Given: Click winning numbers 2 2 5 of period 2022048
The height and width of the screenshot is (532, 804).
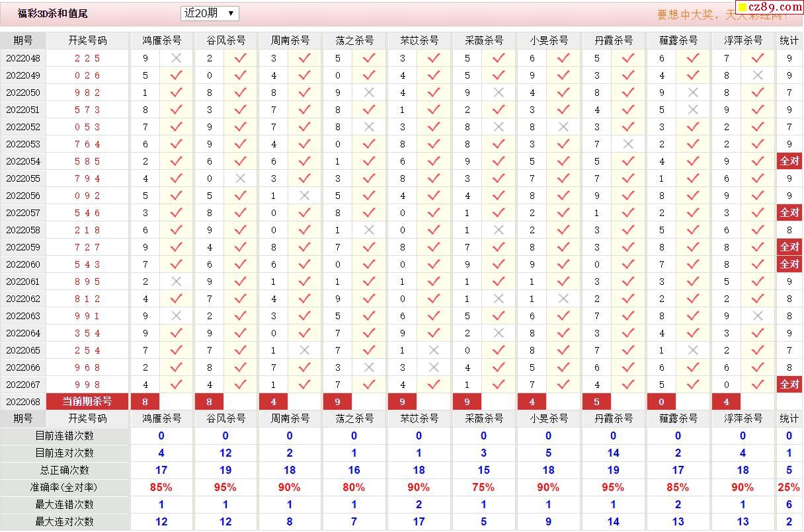Looking at the screenshot, I should 87,58.
